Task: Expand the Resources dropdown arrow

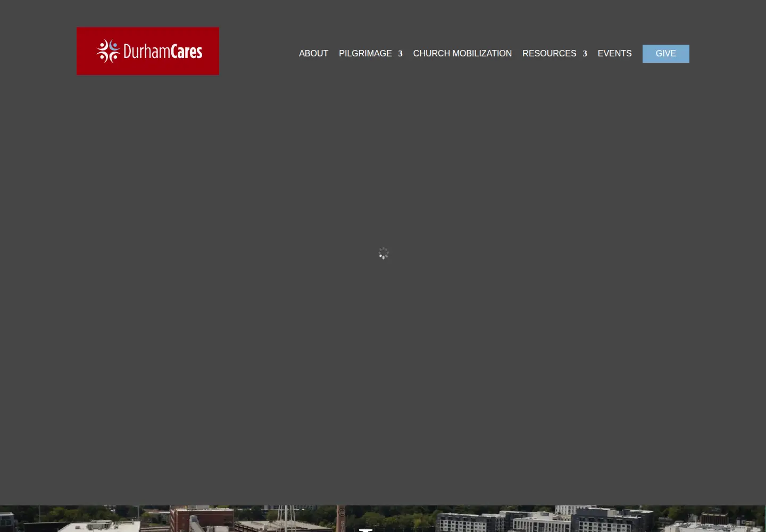Action: (585, 54)
